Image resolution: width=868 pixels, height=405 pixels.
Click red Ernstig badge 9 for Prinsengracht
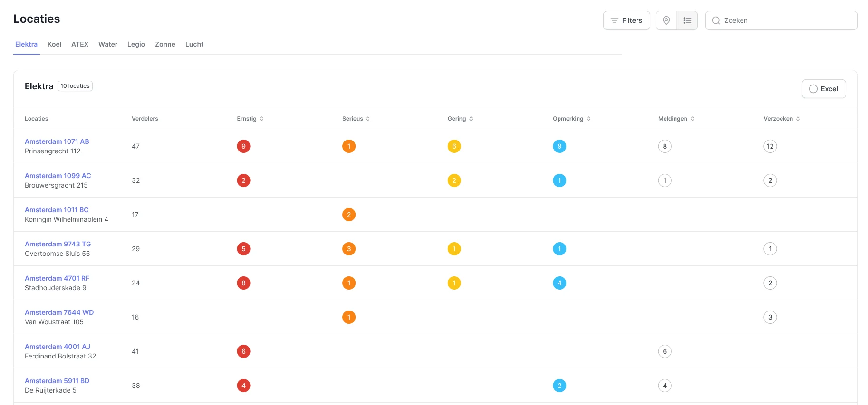click(243, 146)
